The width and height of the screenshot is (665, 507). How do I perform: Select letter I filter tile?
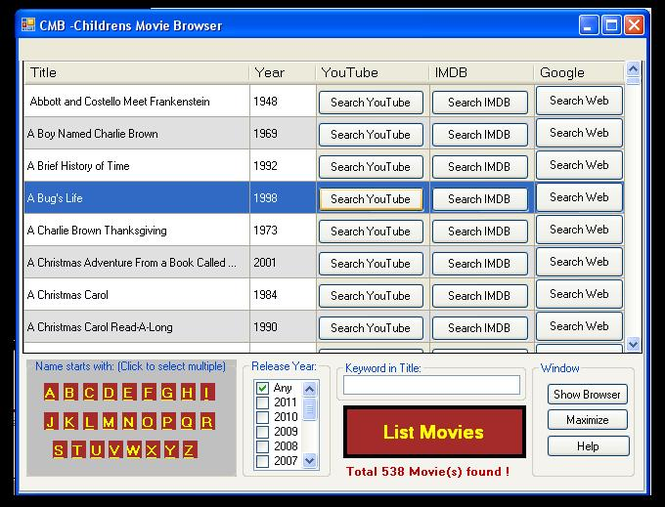[207, 392]
